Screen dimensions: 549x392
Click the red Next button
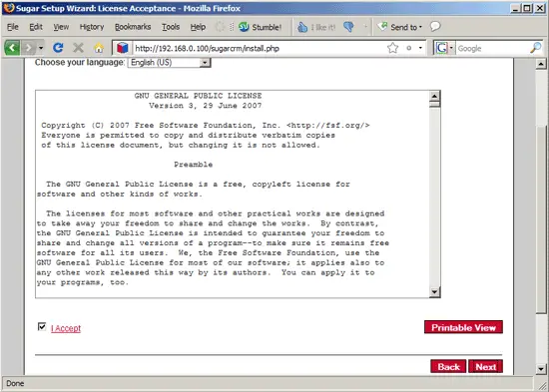coord(486,367)
